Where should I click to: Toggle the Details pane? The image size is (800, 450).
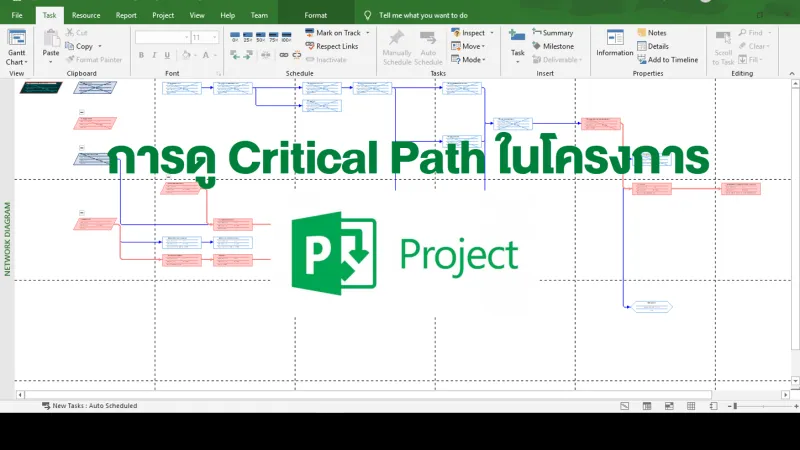[653, 46]
